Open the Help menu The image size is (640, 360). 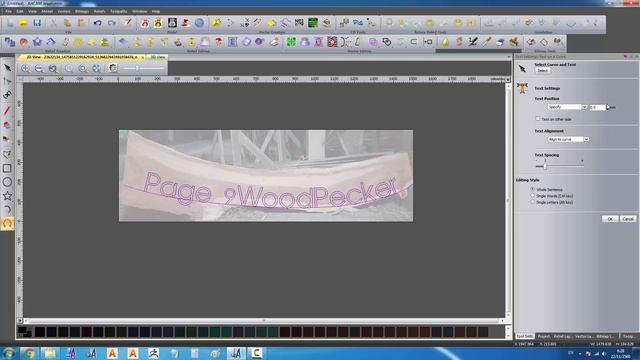(x=156, y=11)
